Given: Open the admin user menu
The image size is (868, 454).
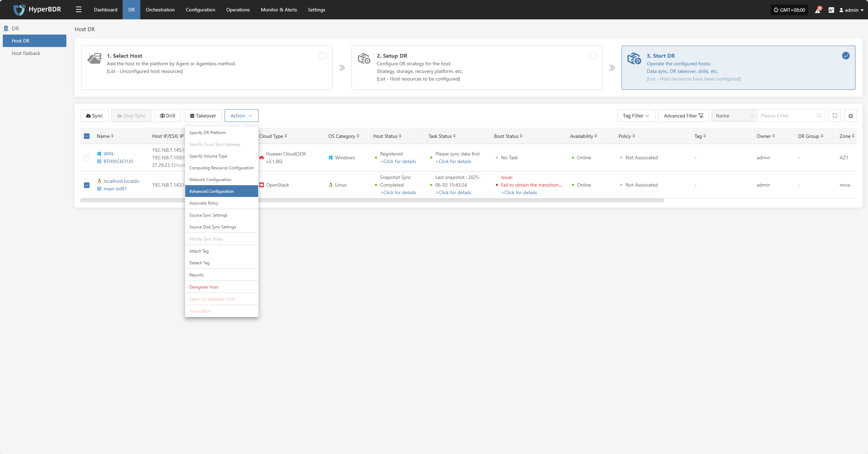Looking at the screenshot, I should 851,10.
